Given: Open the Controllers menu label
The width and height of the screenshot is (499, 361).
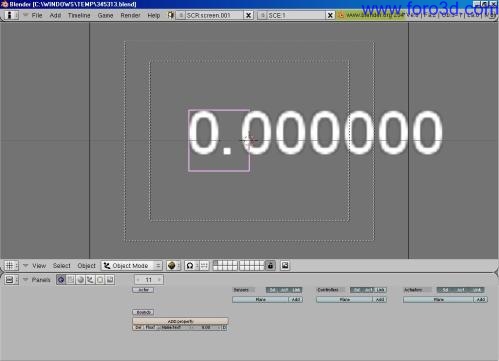Looking at the screenshot, I should point(329,290).
